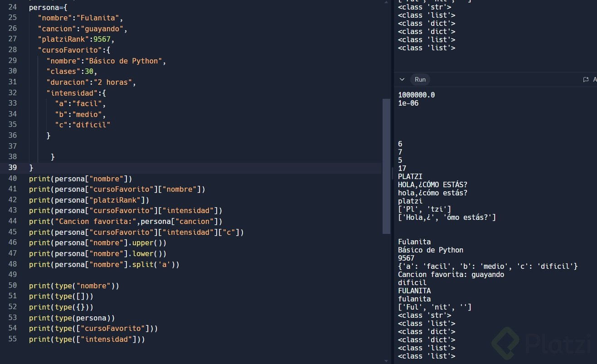Click the "clases":30 code line
Image resolution: width=597 pixels, height=364 pixels.
[72, 72]
